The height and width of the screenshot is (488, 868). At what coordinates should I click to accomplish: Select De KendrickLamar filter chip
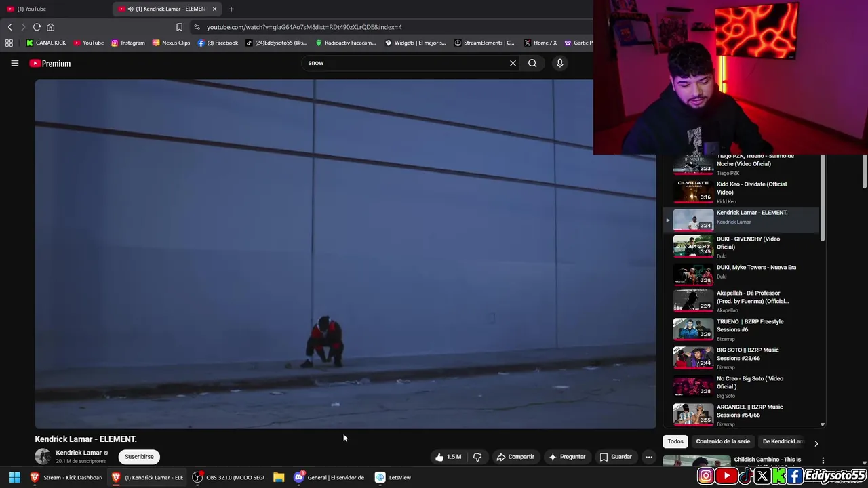coord(782,441)
